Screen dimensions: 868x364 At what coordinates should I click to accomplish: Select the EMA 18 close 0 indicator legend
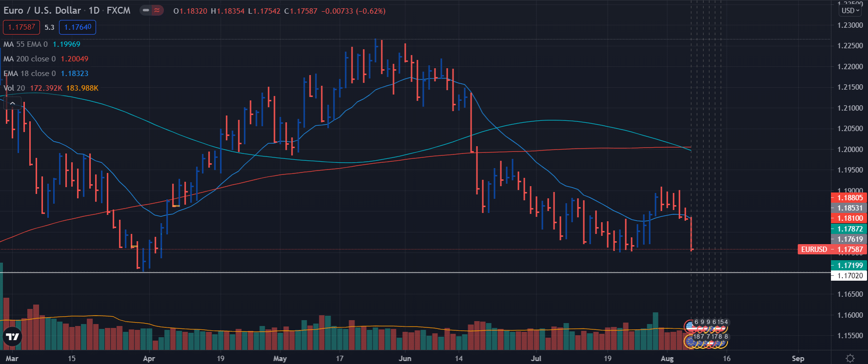[x=29, y=74]
